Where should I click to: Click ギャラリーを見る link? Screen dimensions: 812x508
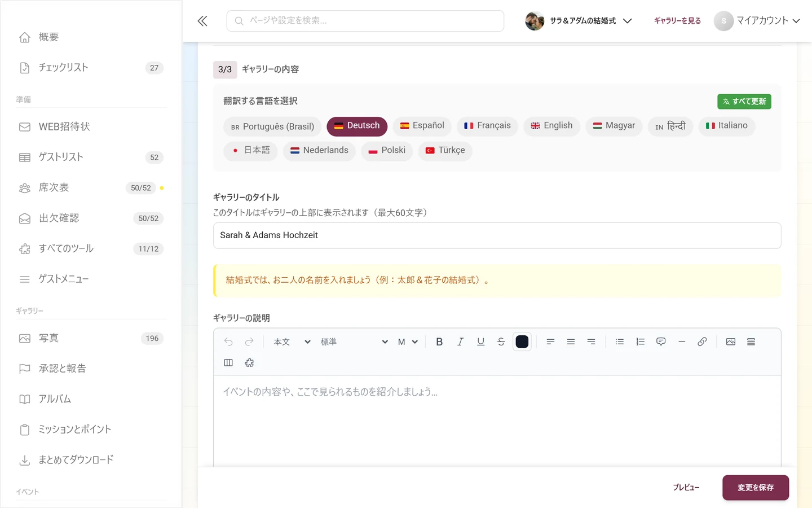pos(677,21)
